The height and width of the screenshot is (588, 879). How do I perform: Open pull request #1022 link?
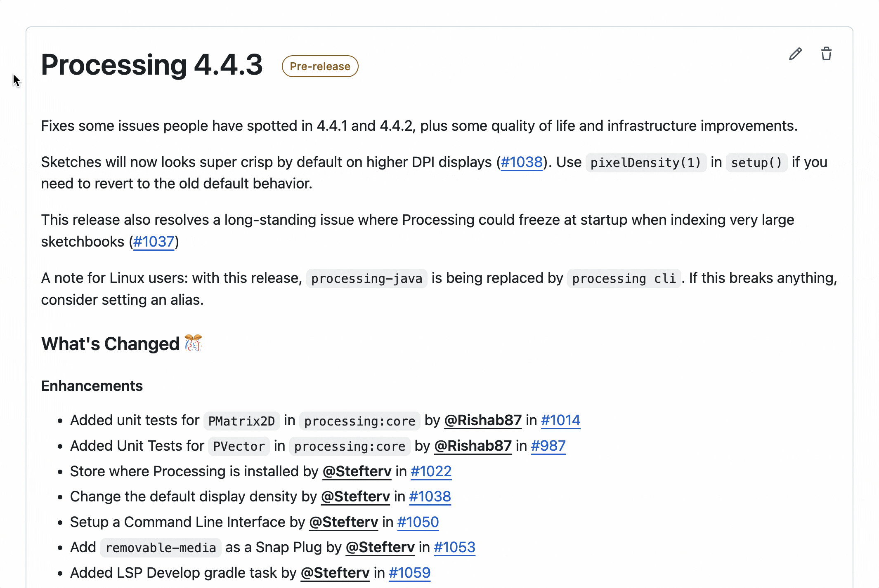(x=431, y=471)
